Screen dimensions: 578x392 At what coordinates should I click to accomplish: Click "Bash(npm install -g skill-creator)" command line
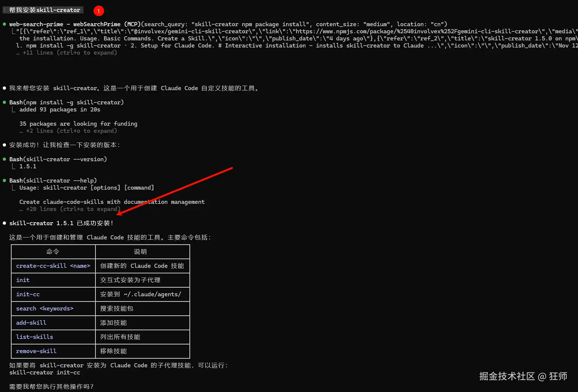(x=66, y=102)
